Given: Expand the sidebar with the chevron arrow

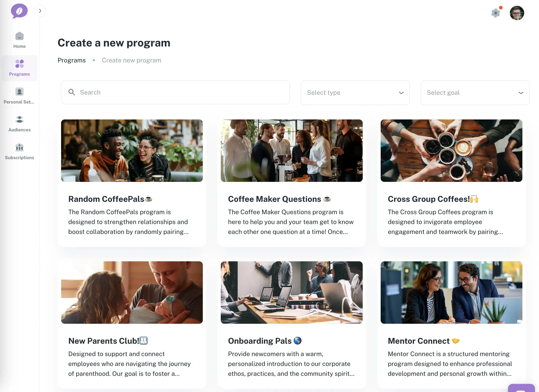Looking at the screenshot, I should pyautogui.click(x=40, y=11).
